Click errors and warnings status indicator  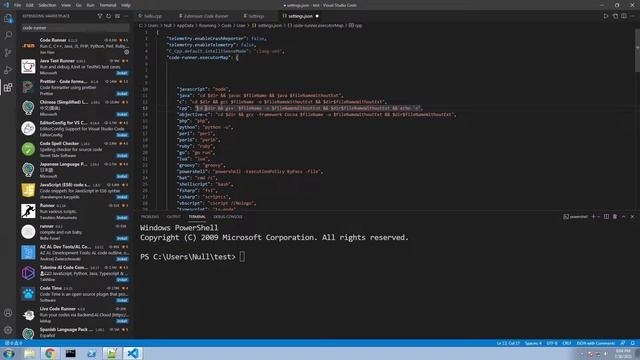point(13,343)
